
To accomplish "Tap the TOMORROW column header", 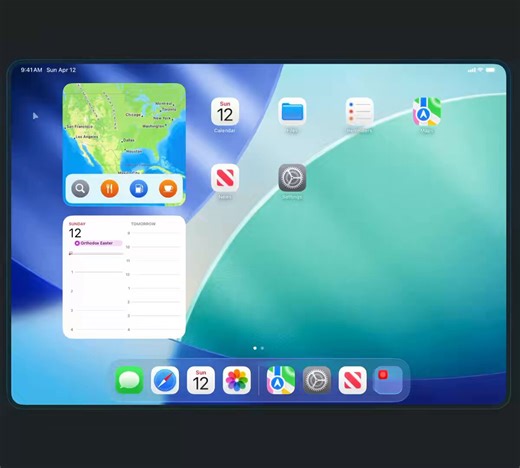I will pos(143,224).
